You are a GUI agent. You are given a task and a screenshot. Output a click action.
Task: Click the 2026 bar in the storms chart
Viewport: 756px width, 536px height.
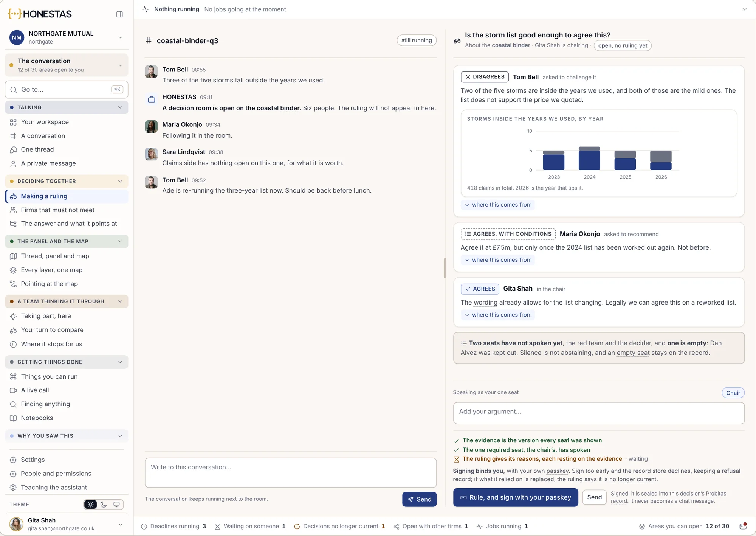tap(661, 160)
